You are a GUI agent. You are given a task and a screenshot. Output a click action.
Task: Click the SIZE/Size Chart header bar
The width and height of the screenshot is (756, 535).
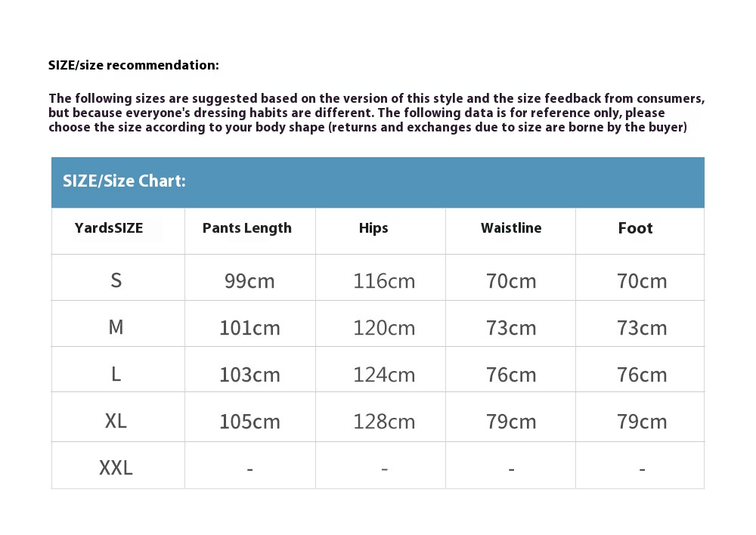(377, 182)
